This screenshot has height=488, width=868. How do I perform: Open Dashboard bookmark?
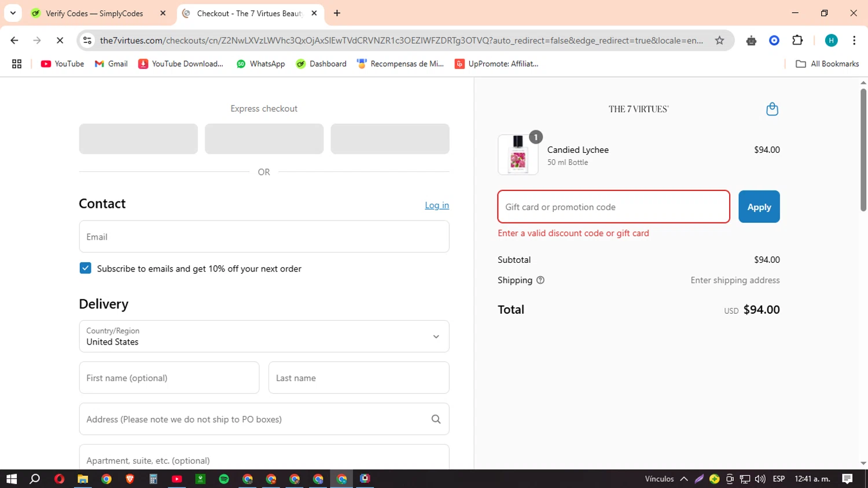(x=321, y=64)
